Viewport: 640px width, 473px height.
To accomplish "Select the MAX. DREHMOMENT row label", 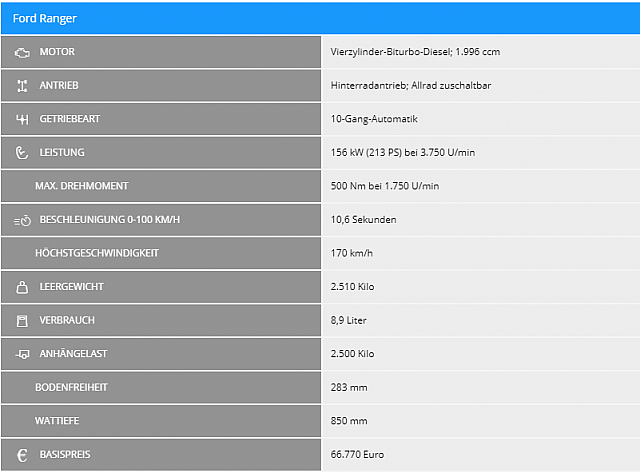I will pos(81,186).
